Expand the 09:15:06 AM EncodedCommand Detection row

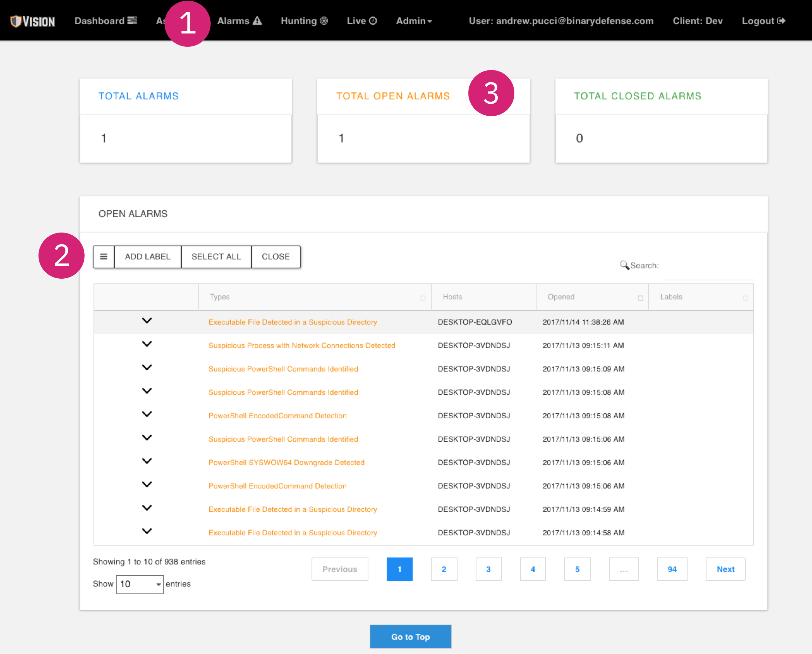click(x=147, y=484)
